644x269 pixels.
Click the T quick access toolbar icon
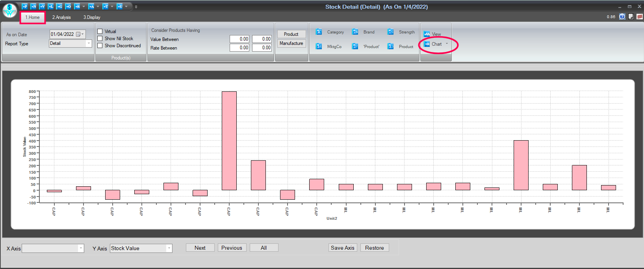[106, 6]
